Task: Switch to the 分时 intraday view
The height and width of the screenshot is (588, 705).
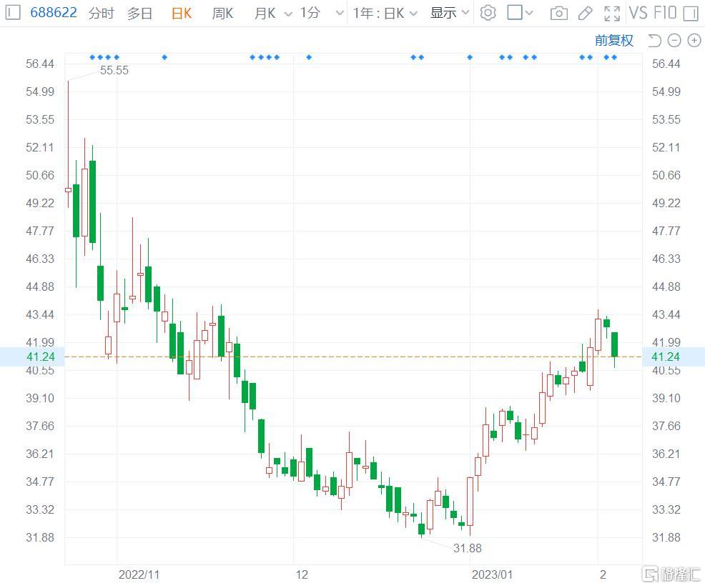Action: click(x=101, y=13)
